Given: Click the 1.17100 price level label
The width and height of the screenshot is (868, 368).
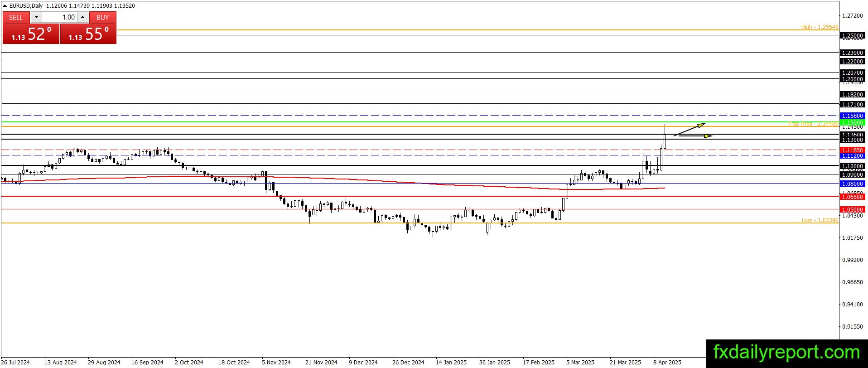Looking at the screenshot, I should (x=852, y=104).
